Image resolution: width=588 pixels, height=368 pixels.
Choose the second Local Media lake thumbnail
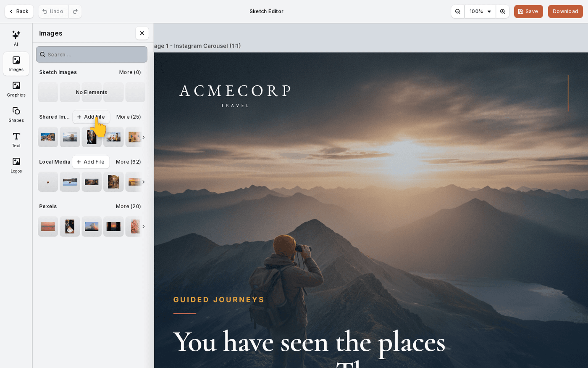[x=70, y=182]
